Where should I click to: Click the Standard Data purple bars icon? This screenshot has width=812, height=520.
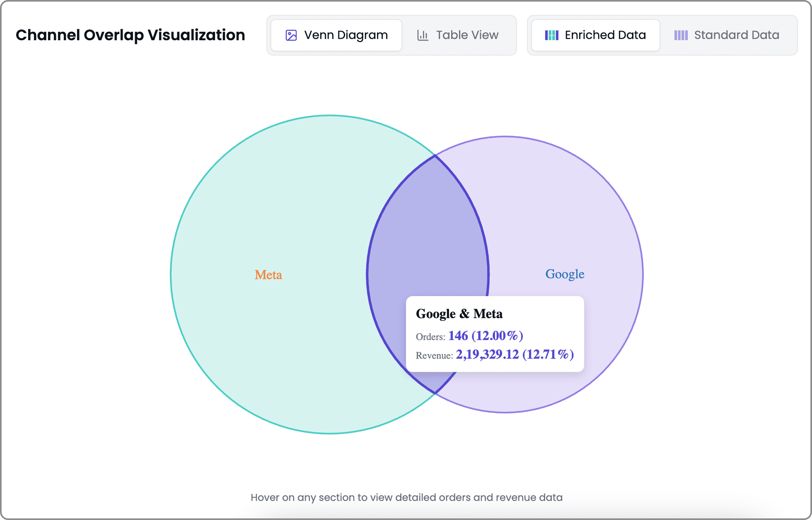681,35
